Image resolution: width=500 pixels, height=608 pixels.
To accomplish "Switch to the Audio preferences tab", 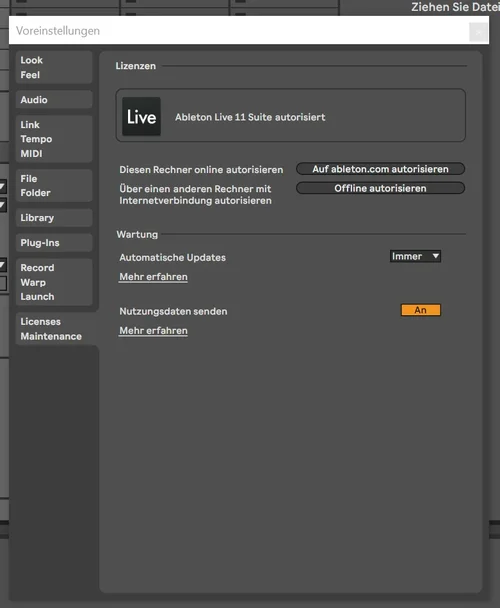I will [54, 100].
